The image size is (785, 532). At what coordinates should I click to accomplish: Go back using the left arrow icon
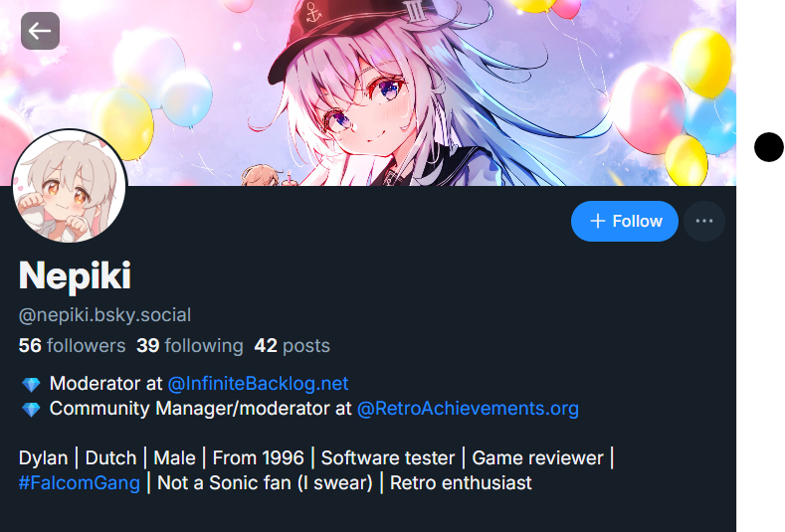(x=40, y=31)
